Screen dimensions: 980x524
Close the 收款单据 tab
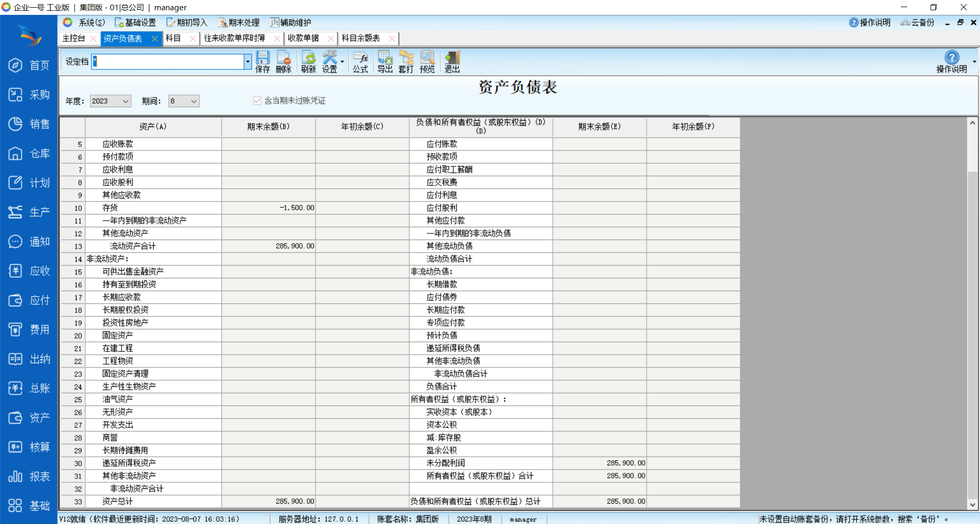[330, 39]
